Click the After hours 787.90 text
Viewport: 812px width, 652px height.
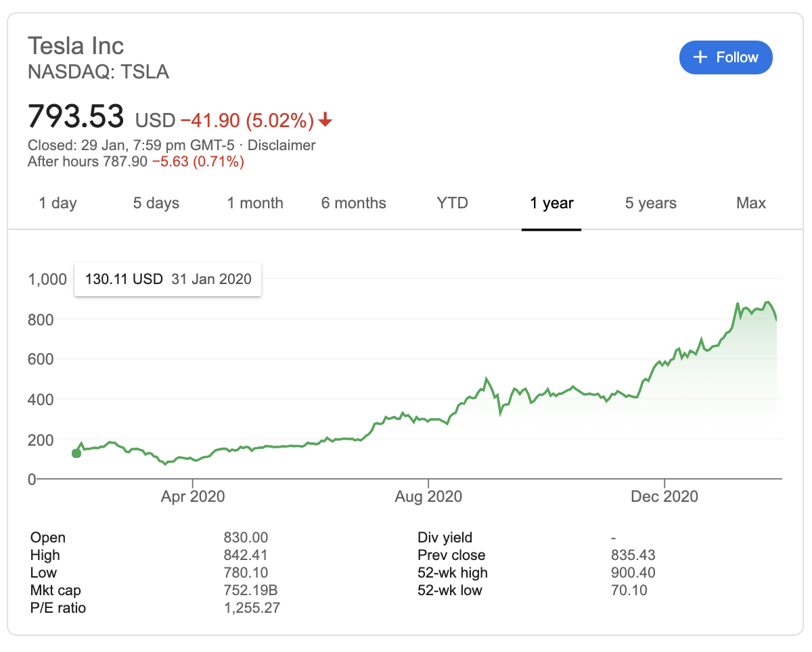(x=87, y=162)
